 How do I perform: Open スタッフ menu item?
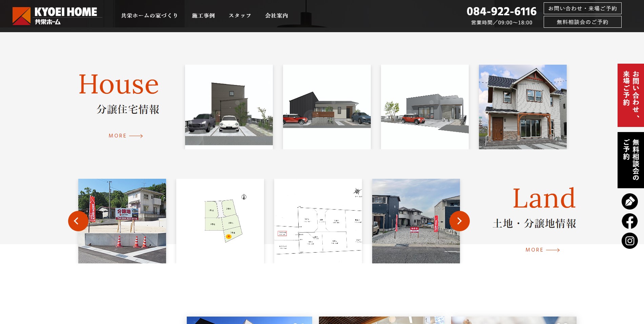(x=240, y=16)
